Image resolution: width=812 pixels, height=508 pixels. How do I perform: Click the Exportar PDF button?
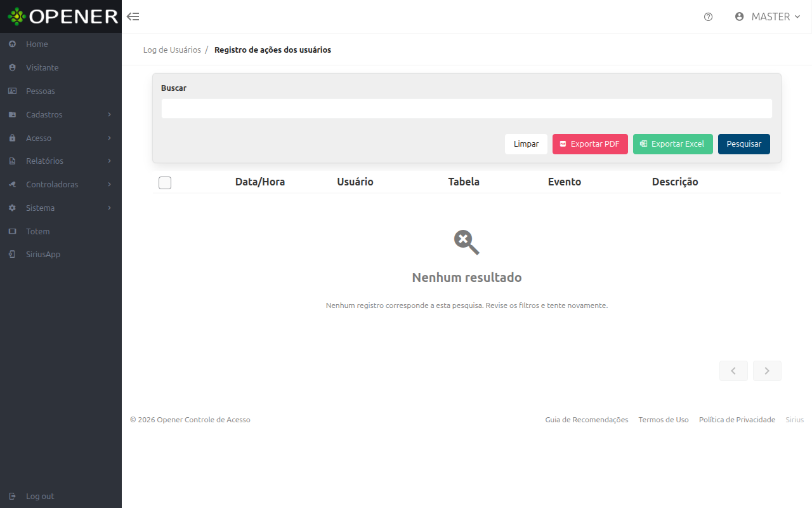click(x=590, y=144)
